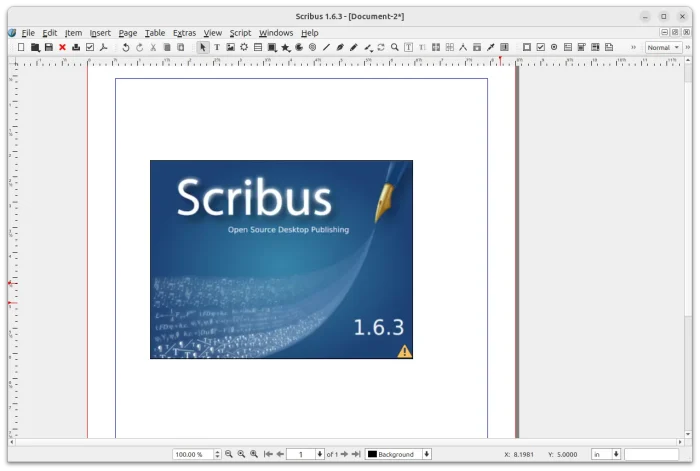700x471 pixels.
Task: Click the Redo arrow icon
Action: click(x=139, y=47)
